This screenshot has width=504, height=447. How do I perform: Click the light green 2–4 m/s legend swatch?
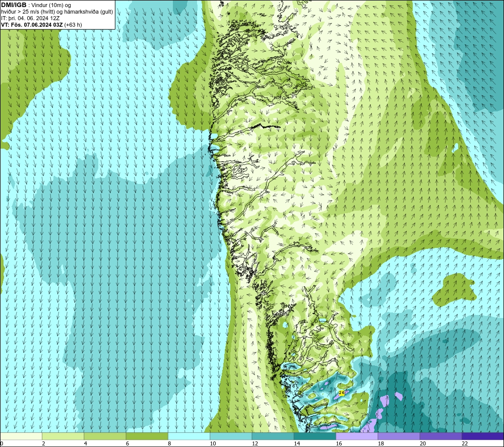(x=63, y=436)
